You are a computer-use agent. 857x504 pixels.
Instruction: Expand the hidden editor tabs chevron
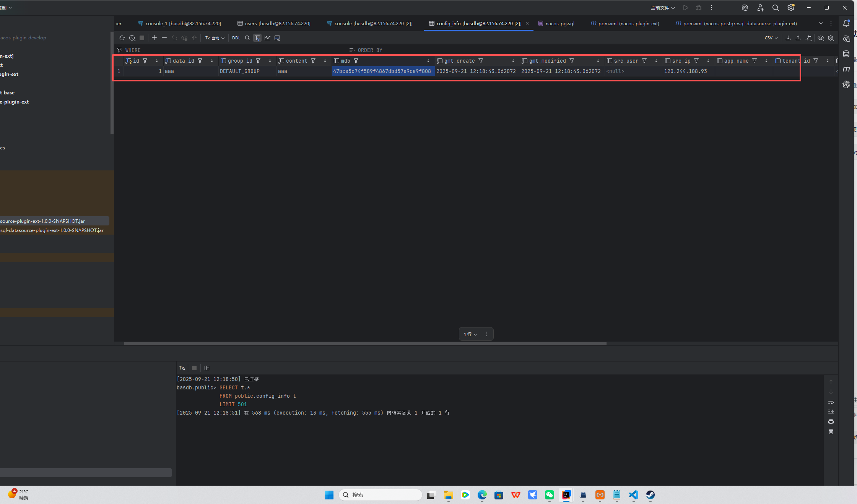pos(821,23)
